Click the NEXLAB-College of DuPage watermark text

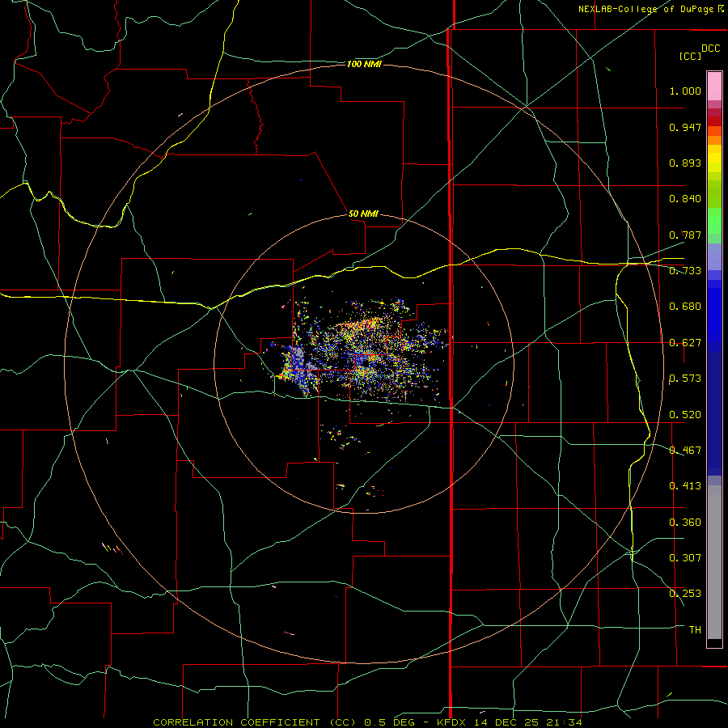pyautogui.click(x=650, y=9)
